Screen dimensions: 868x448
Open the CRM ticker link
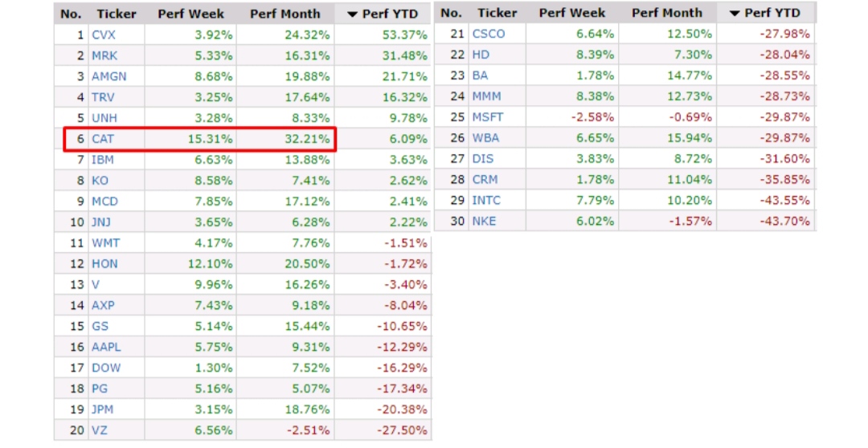click(485, 180)
